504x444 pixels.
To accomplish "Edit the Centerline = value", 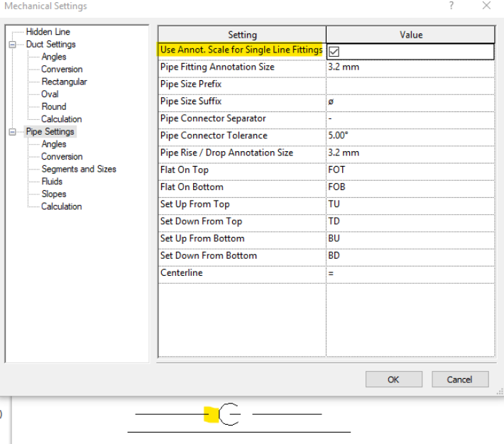I will click(x=410, y=273).
